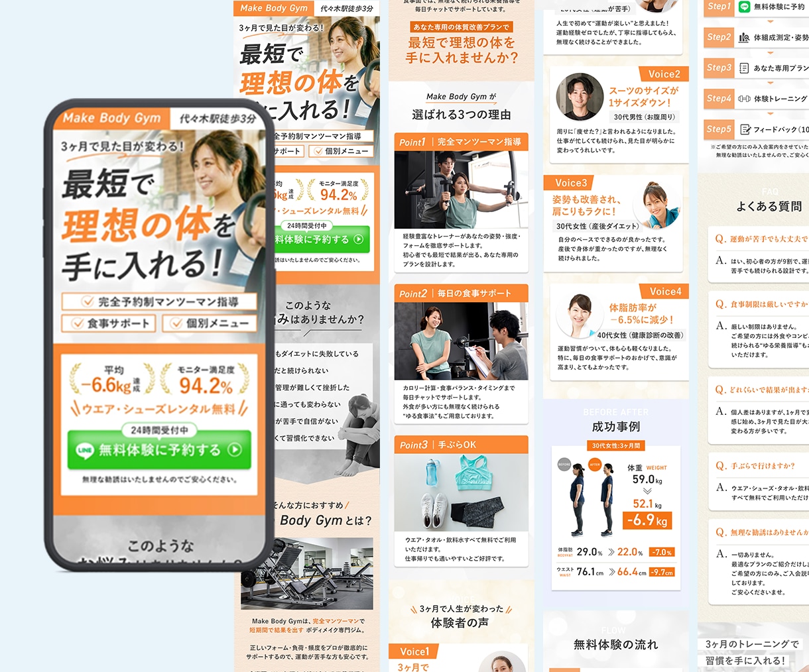The height and width of the screenshot is (672, 809).
Task: Click the man's avatar in Voice2 card
Action: [580, 97]
